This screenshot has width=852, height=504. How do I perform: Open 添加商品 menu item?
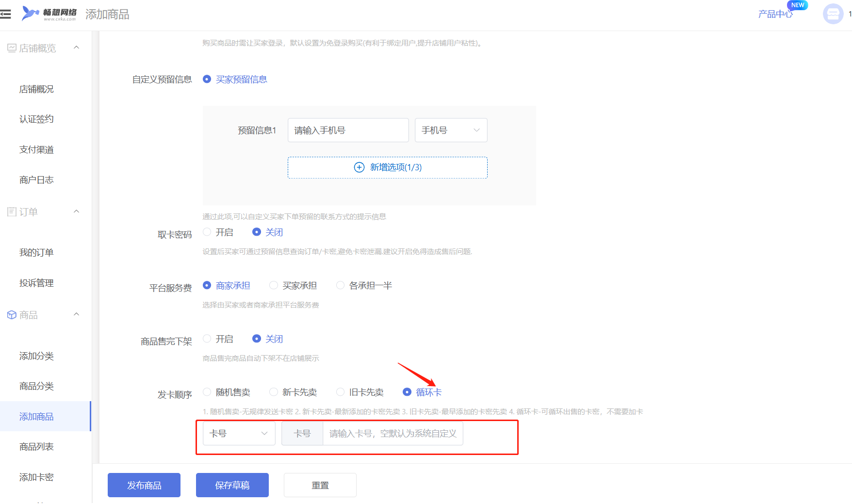click(x=46, y=416)
